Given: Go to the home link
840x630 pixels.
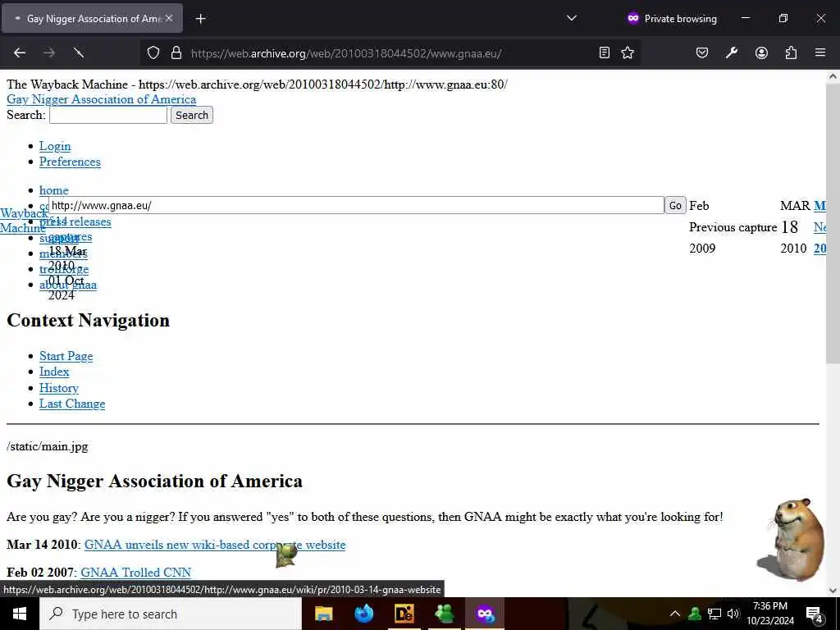Looking at the screenshot, I should [53, 190].
